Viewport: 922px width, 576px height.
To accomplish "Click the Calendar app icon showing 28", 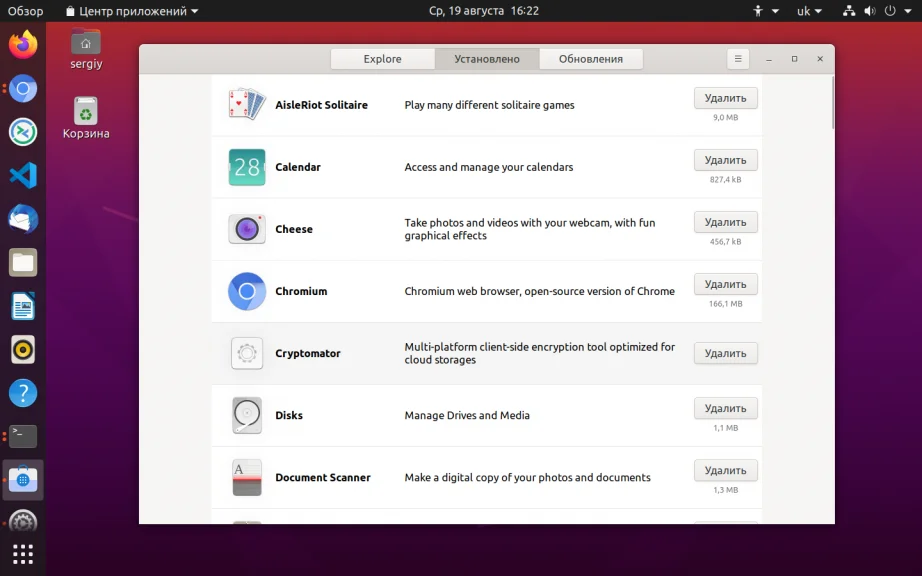I will (247, 167).
